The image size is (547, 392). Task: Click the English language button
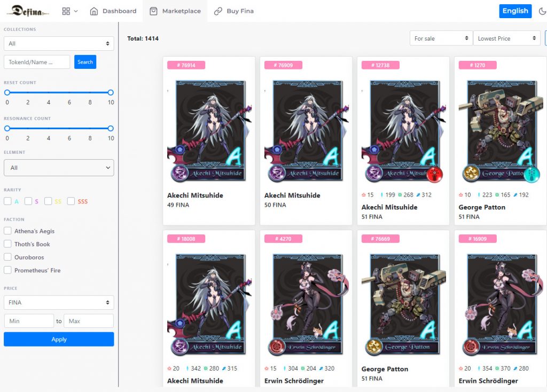point(515,11)
